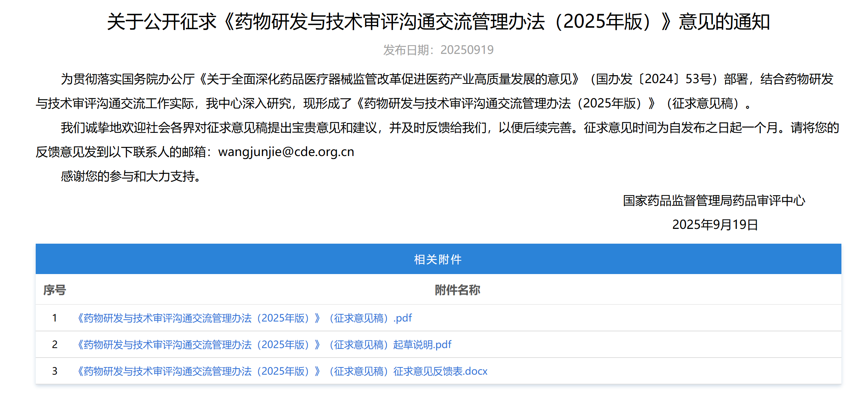Click the 附件名称 column header

[x=457, y=290]
